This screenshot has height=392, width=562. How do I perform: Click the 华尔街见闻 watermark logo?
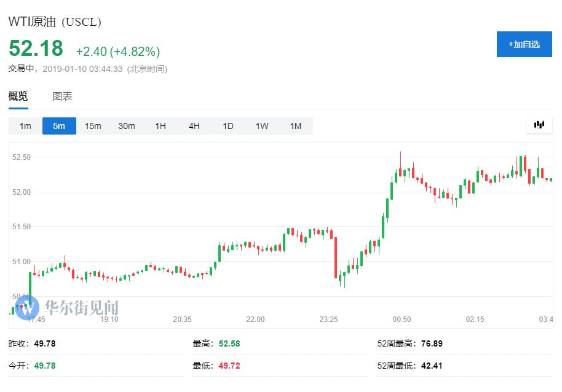[68, 307]
